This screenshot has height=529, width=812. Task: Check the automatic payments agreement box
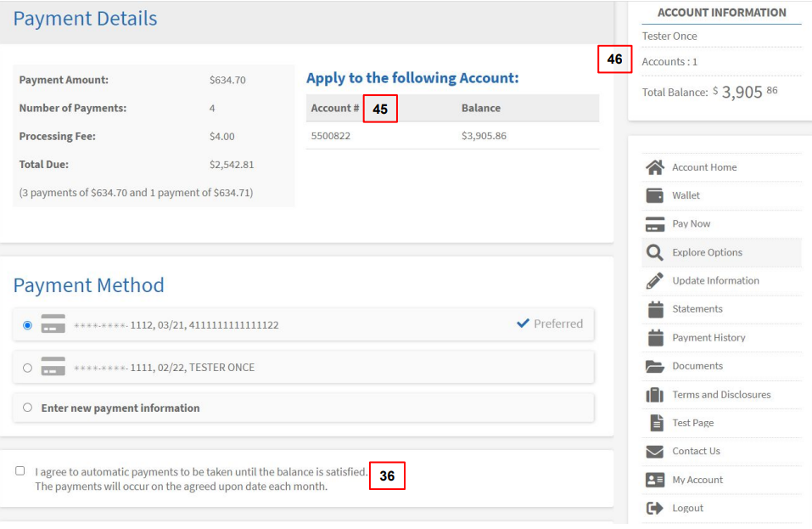coord(20,470)
